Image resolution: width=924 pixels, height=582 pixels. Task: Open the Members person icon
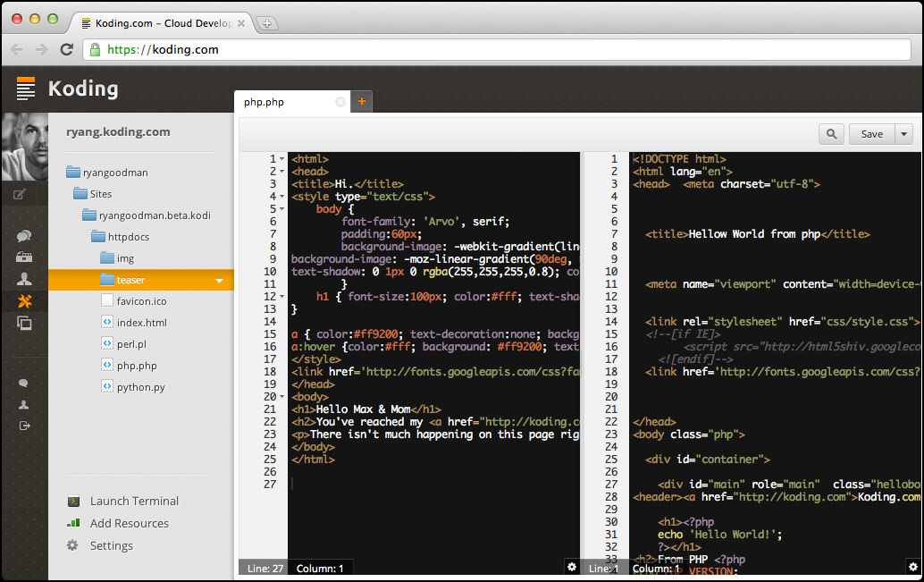24,279
